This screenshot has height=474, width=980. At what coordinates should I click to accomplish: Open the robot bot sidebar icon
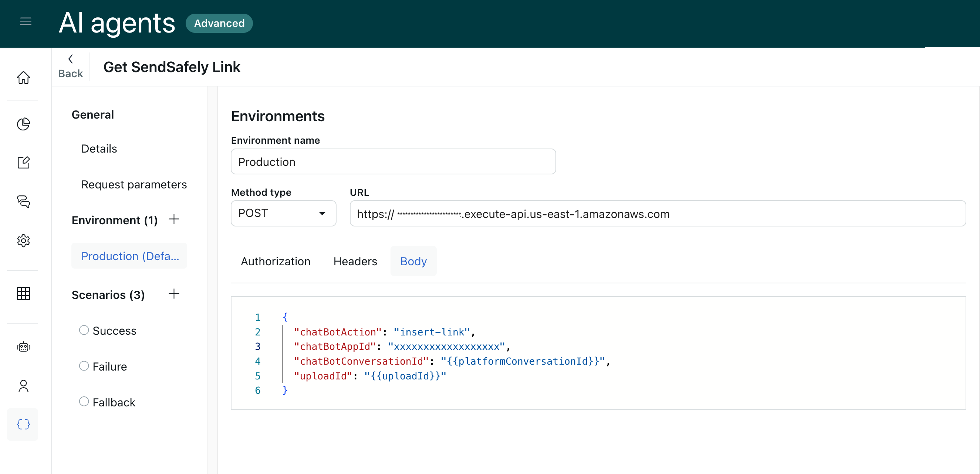(23, 347)
